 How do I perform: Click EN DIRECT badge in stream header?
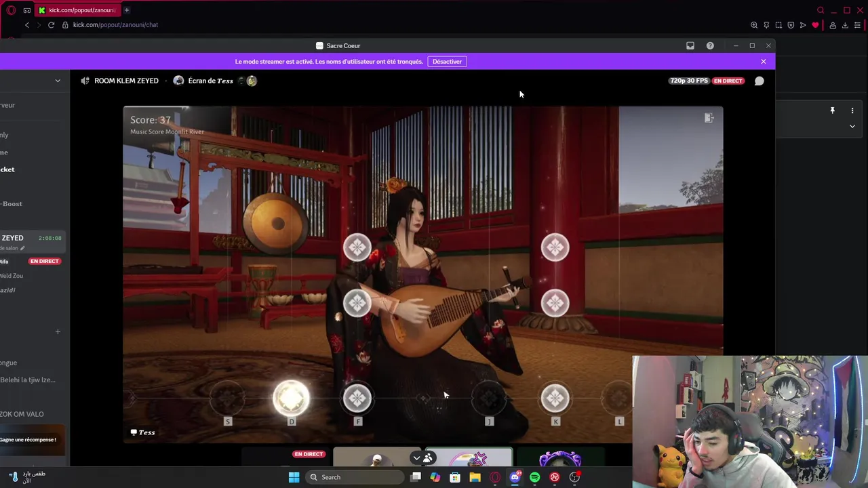point(728,81)
